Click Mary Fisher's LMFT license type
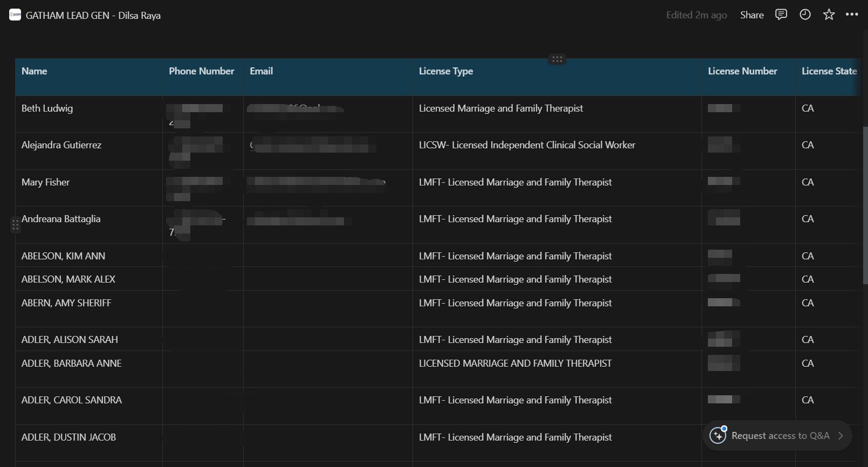868x467 pixels. [x=557, y=188]
